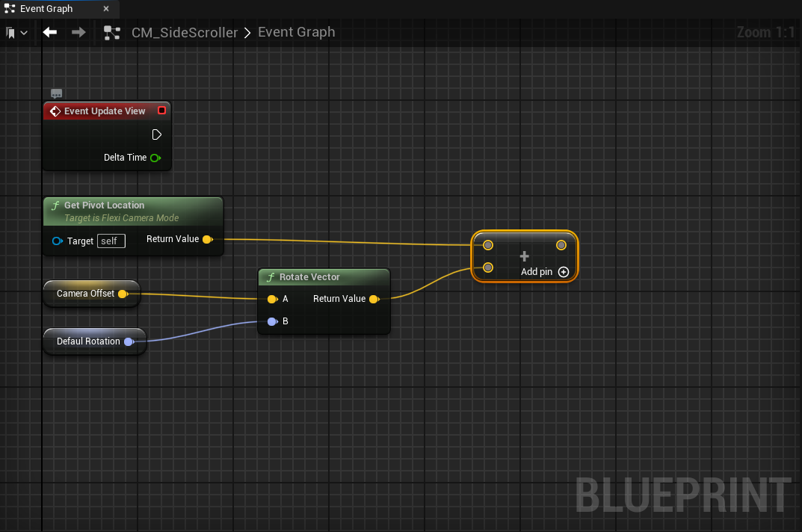This screenshot has height=532, width=802.
Task: Click the red delegate pin on Event Update View
Action: [161, 111]
